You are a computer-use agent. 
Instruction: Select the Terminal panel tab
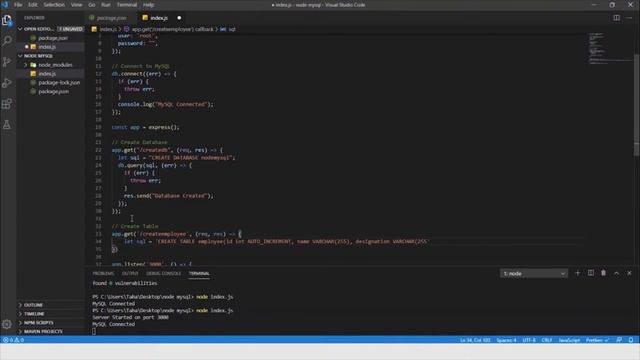coord(199,273)
